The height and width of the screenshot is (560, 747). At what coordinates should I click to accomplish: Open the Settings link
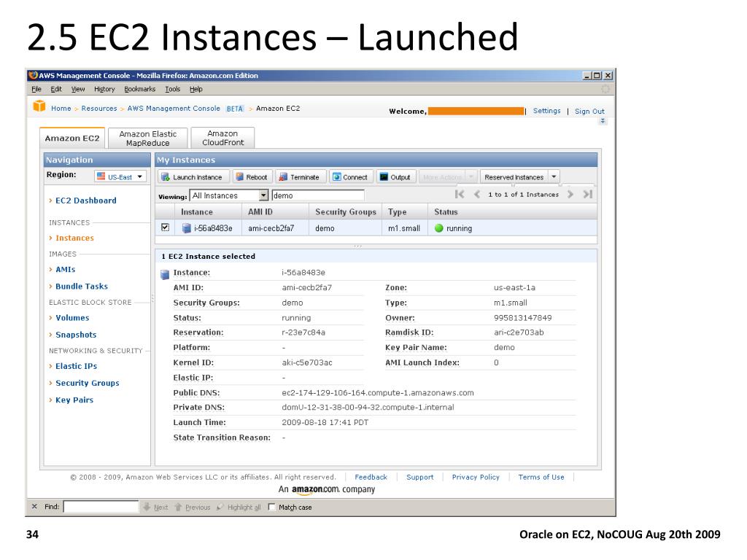coord(547,111)
